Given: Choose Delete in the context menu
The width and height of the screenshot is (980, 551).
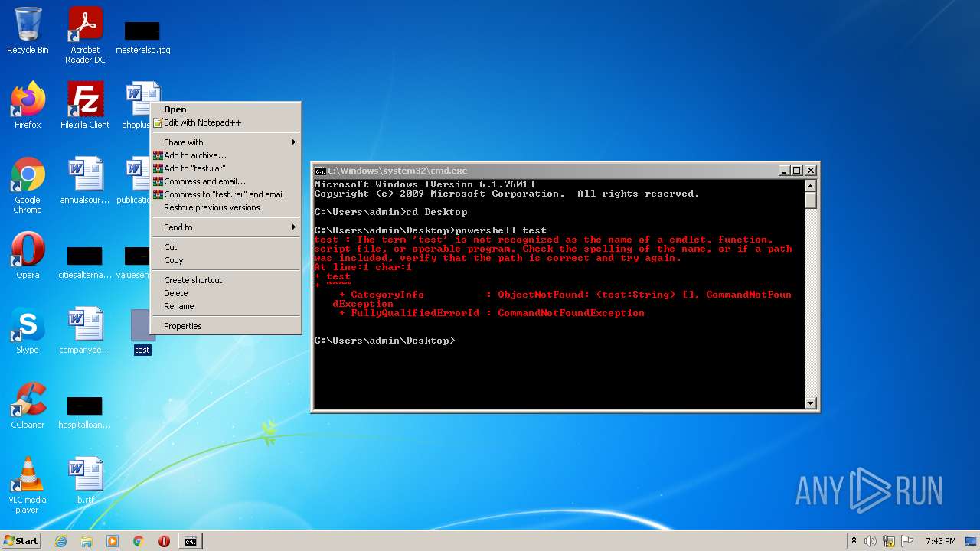Looking at the screenshot, I should (x=225, y=293).
